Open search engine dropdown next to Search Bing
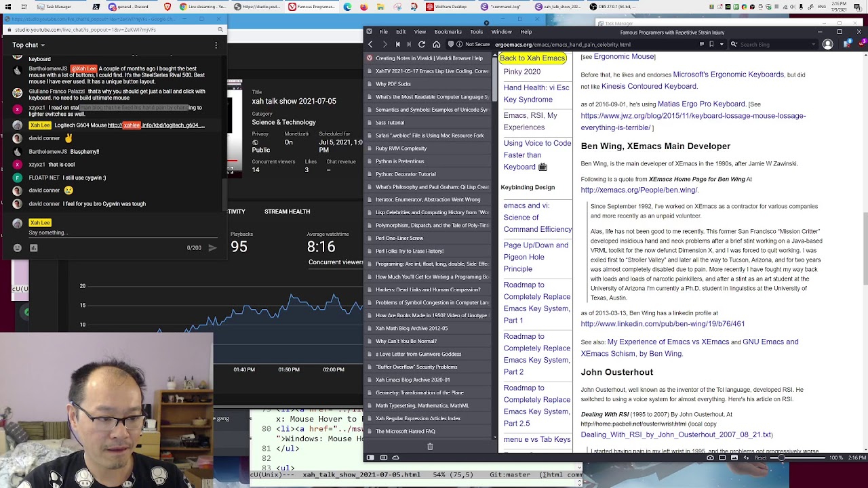868x488 pixels. click(x=733, y=44)
